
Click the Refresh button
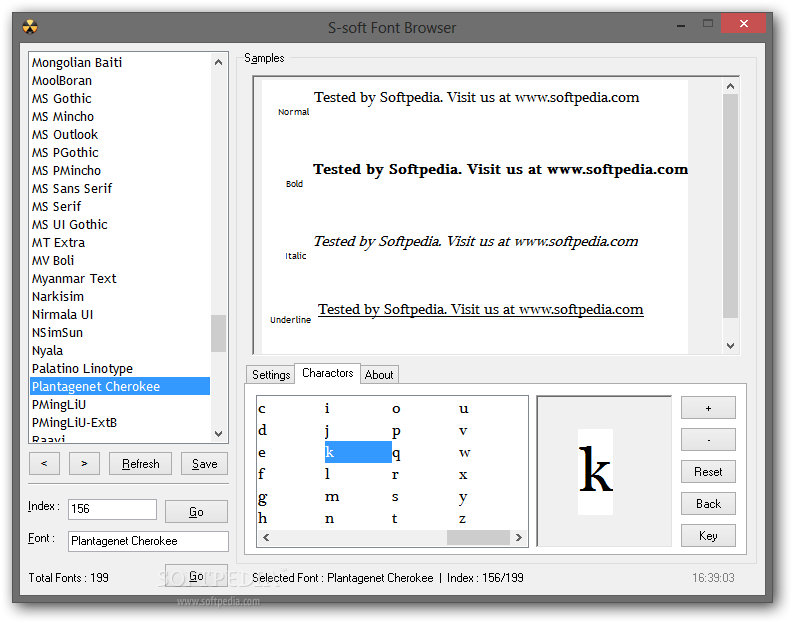pyautogui.click(x=140, y=463)
